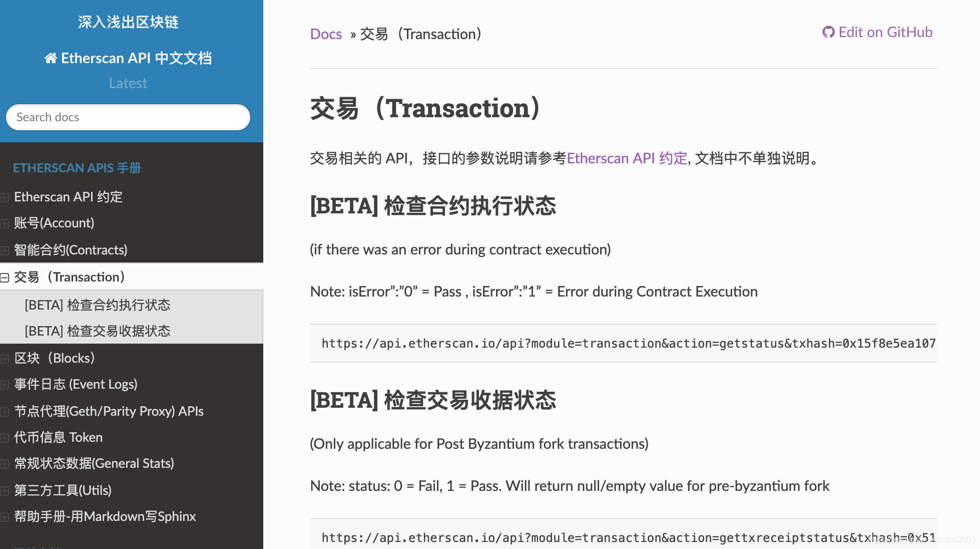
Task: Expand the 账号(Account) section
Action: [x=5, y=223]
